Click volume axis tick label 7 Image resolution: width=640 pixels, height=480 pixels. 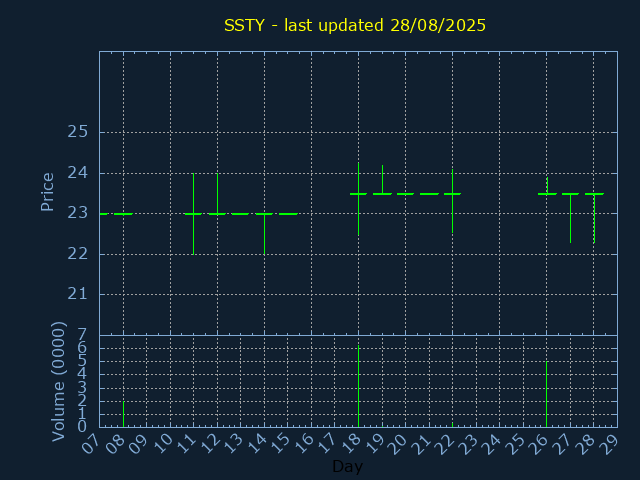click(82, 336)
